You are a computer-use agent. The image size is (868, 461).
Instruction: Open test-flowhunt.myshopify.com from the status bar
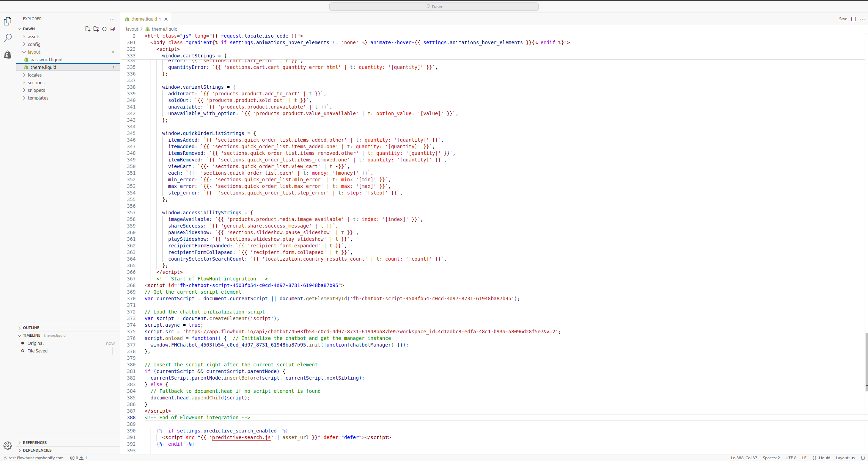coord(36,458)
